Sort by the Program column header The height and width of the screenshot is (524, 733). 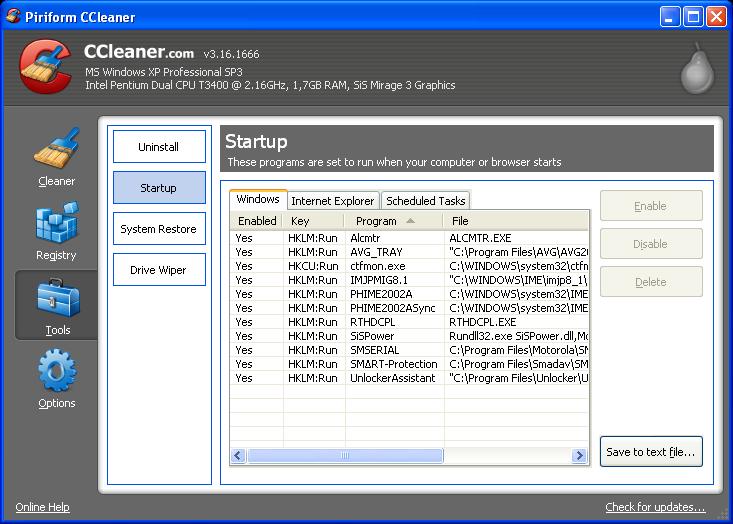(394, 221)
